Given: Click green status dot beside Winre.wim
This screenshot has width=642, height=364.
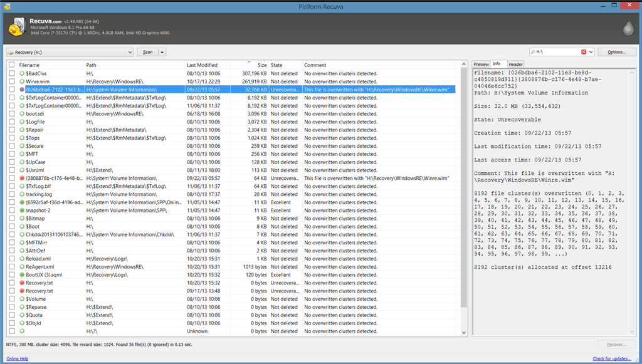Looking at the screenshot, I should pyautogui.click(x=22, y=81).
